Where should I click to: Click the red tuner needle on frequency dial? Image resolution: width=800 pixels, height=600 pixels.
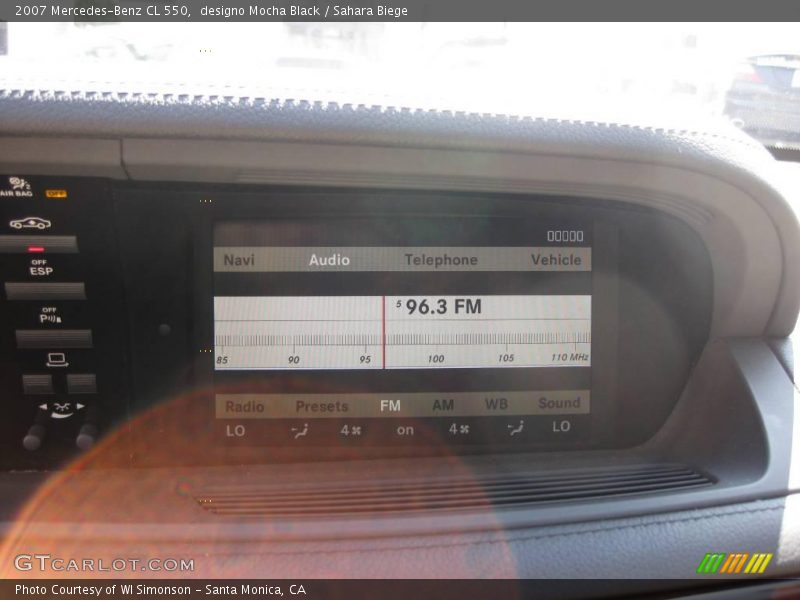coord(384,332)
